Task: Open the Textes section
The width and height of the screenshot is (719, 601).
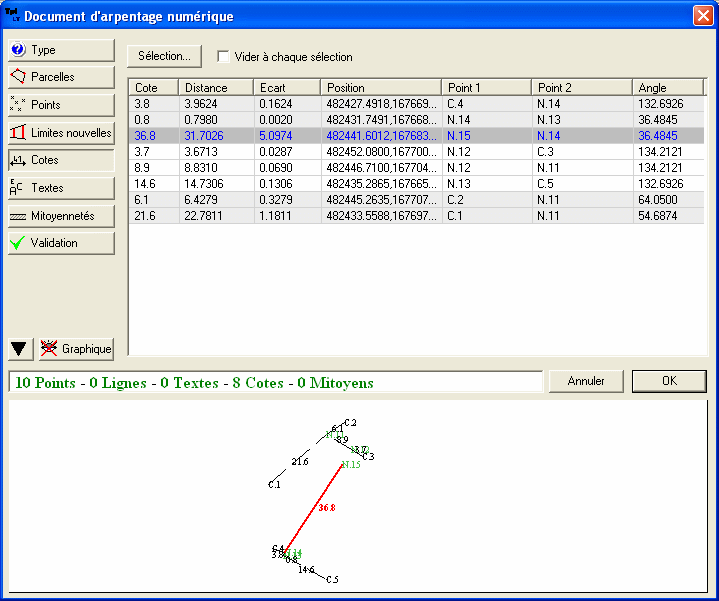Action: (x=61, y=187)
